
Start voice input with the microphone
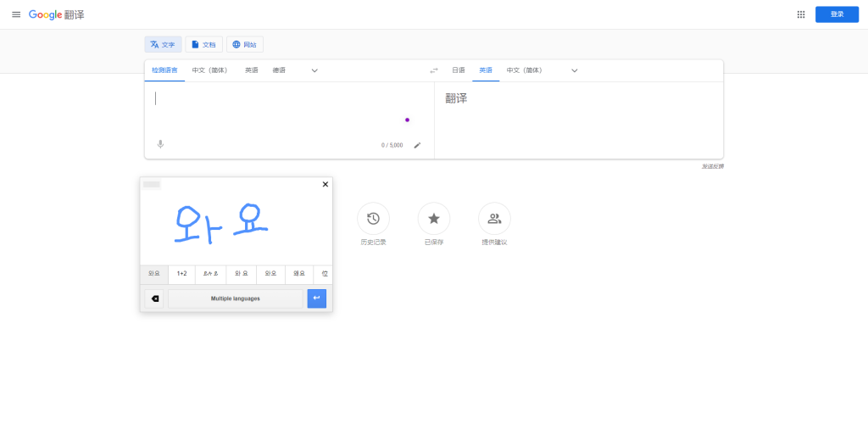(160, 144)
